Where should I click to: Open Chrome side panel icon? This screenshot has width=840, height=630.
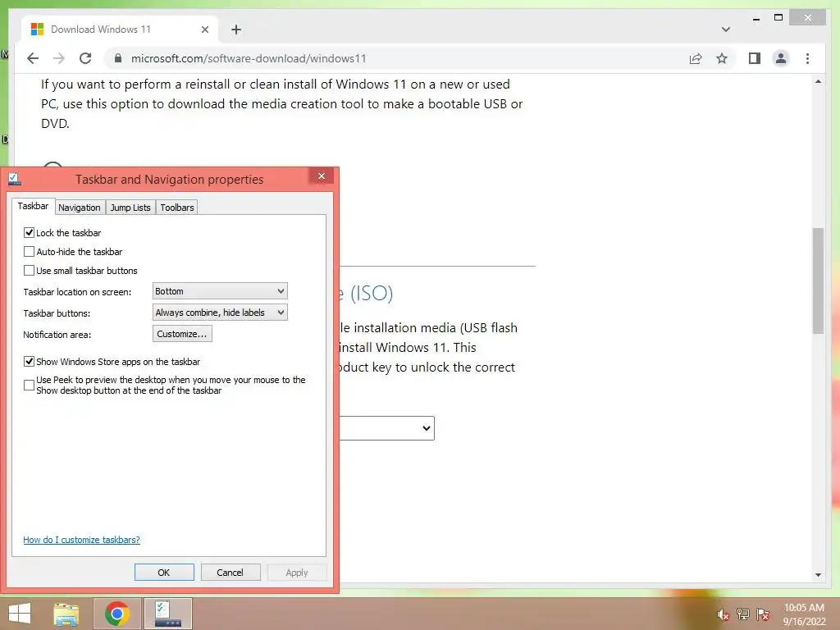coord(755,58)
